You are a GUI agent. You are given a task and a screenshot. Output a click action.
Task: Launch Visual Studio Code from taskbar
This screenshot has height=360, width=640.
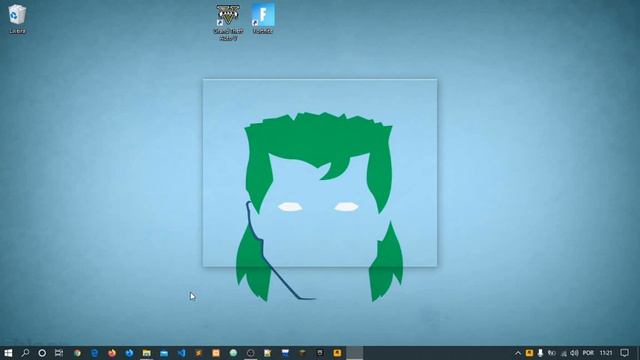point(182,353)
